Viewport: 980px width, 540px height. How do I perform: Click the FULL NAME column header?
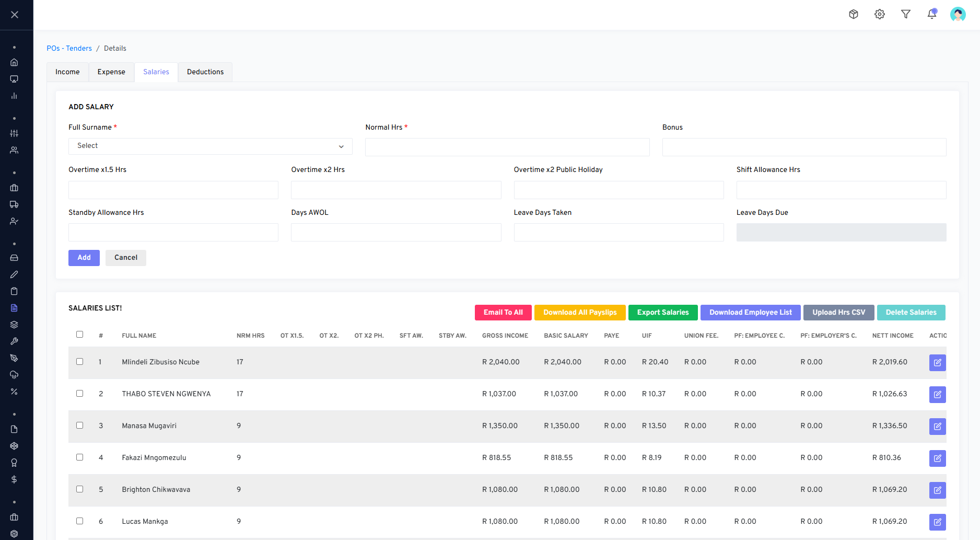139,336
